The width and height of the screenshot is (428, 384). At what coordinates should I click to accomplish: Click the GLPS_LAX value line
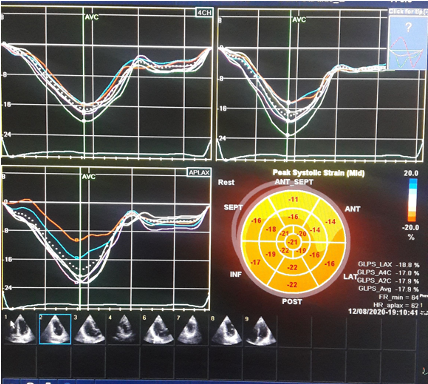pos(388,265)
